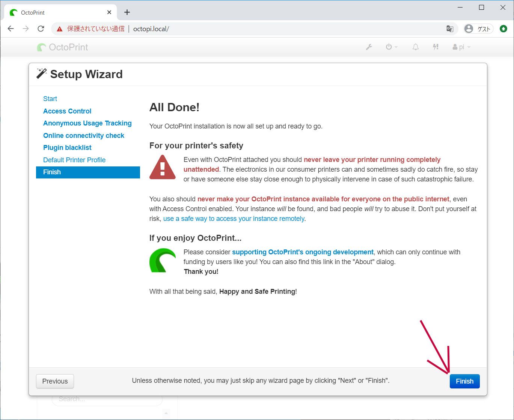Screen dimensions: 514x420
Task: Select the highlighted Finish sidebar step
Action: pos(88,172)
